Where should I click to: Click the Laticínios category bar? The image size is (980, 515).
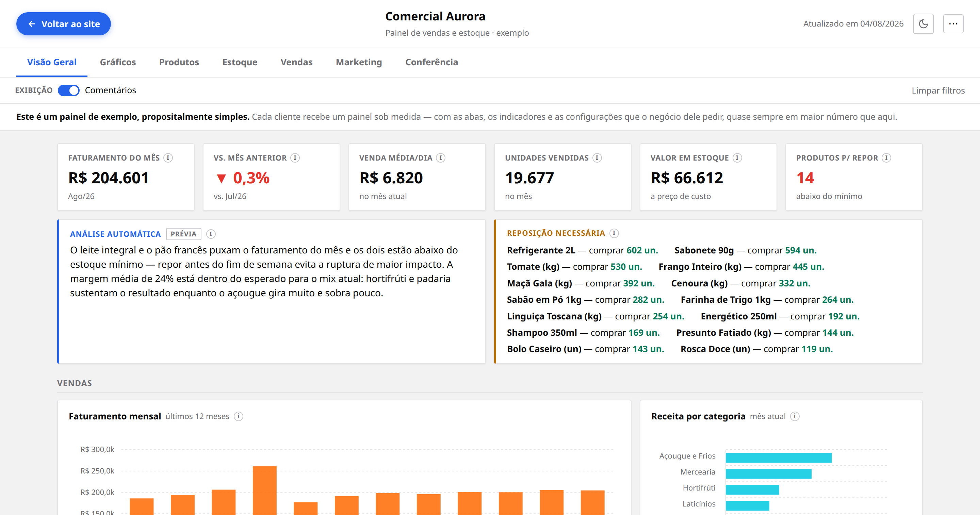tap(747, 505)
